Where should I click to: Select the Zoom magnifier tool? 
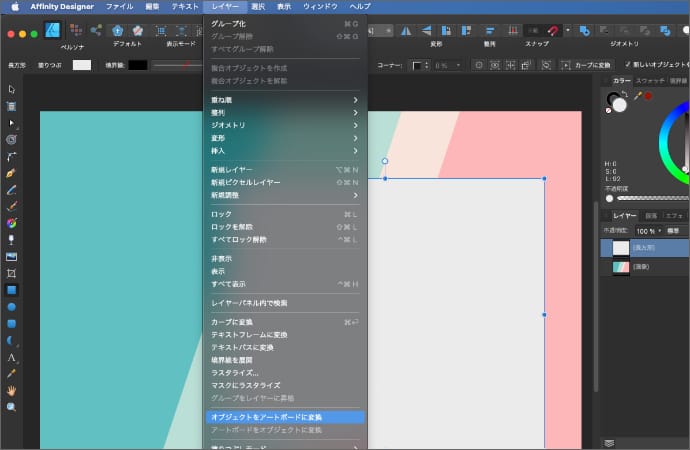tap(12, 407)
